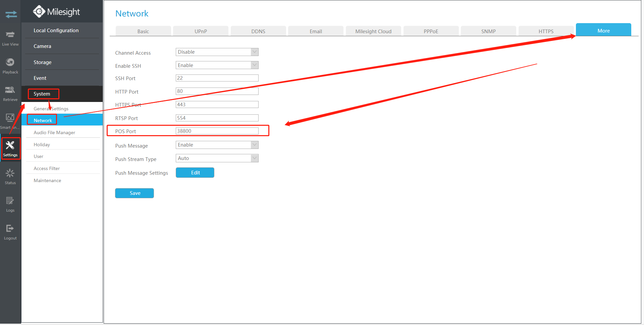644x325 pixels.
Task: Open the Camera menu
Action: [x=62, y=46]
